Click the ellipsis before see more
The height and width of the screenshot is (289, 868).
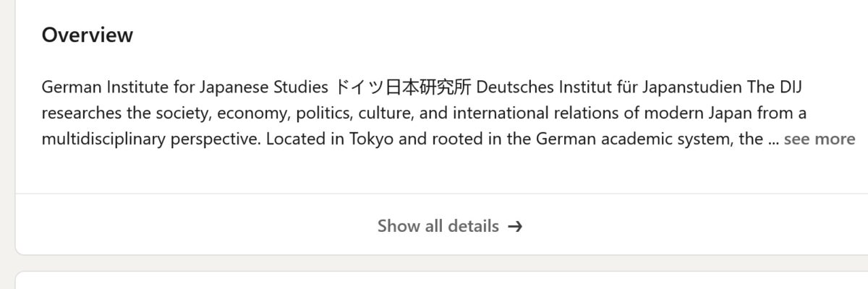click(x=773, y=139)
